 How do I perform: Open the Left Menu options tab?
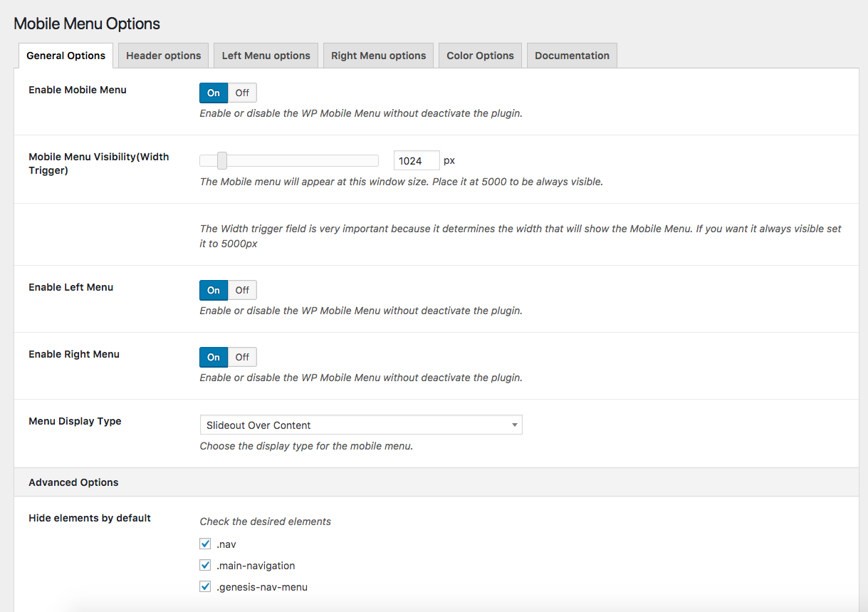click(x=266, y=56)
